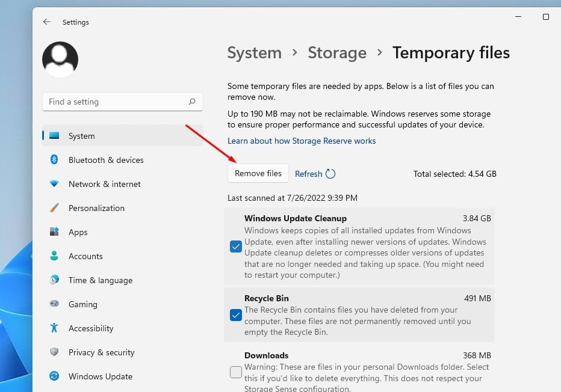
Task: Select the Apps icon in sidebar
Action: (54, 232)
